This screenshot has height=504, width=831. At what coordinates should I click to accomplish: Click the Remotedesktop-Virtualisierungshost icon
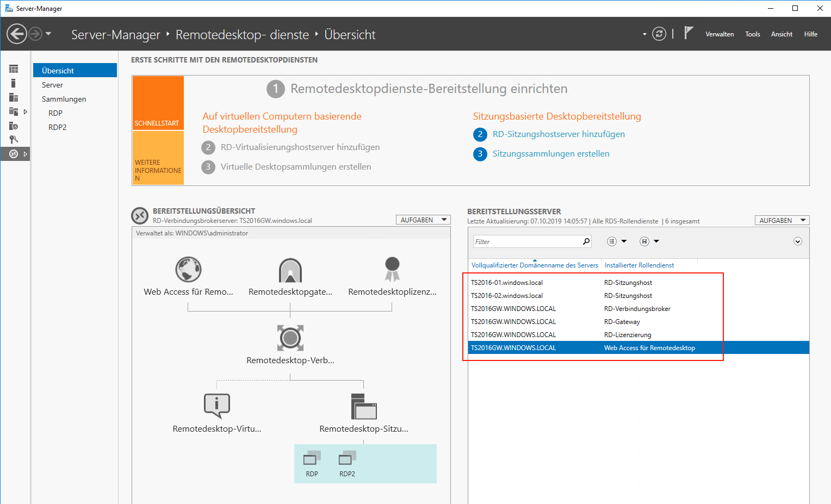point(216,406)
